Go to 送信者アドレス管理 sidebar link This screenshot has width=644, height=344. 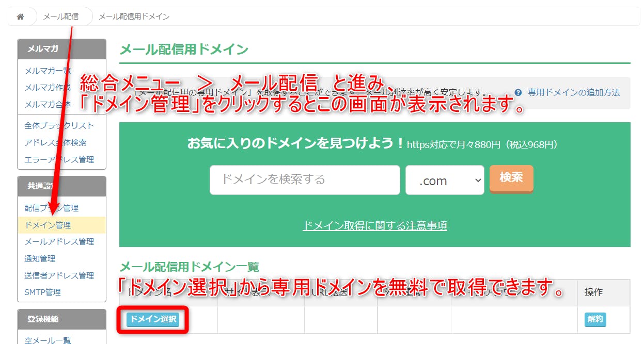tap(59, 276)
